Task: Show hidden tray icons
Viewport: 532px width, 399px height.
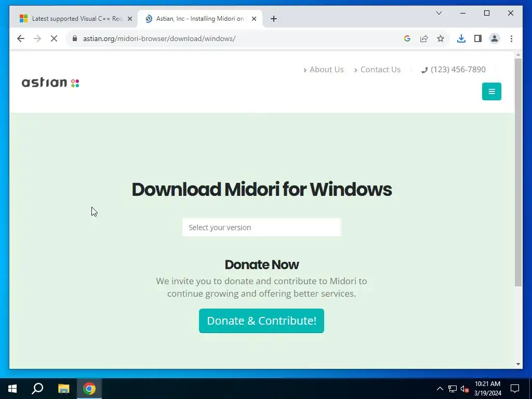Action: [440, 389]
